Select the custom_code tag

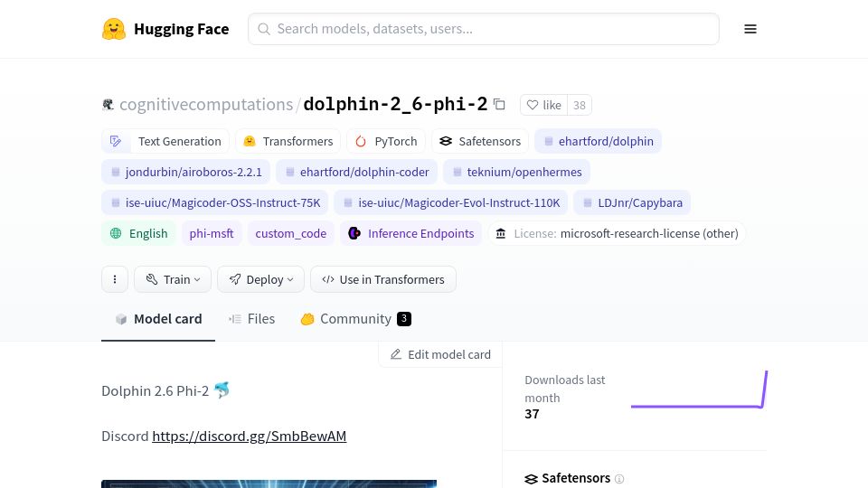(x=290, y=233)
